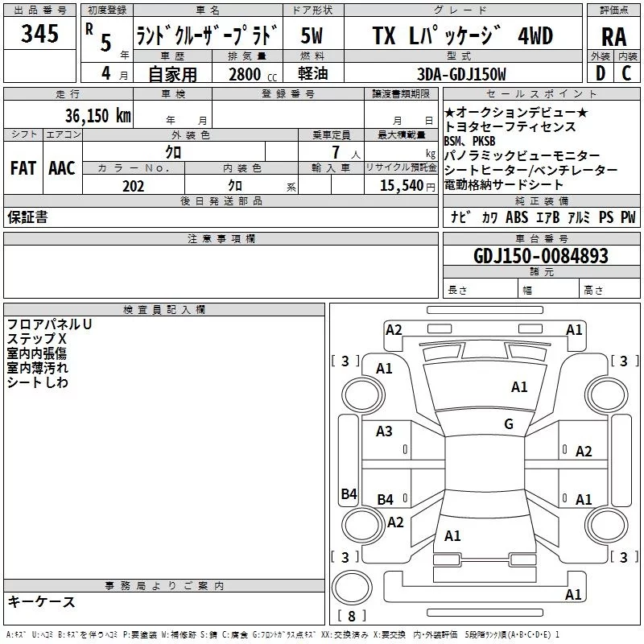Click the 室内内張傷 inspector note
Viewport: 644px width, 644px height.
point(36,353)
